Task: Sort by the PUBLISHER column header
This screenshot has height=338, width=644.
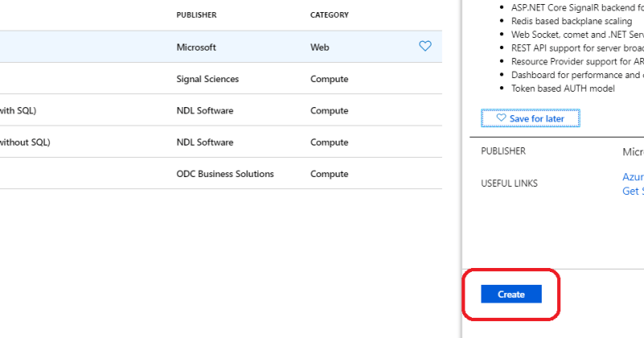Action: (x=196, y=14)
